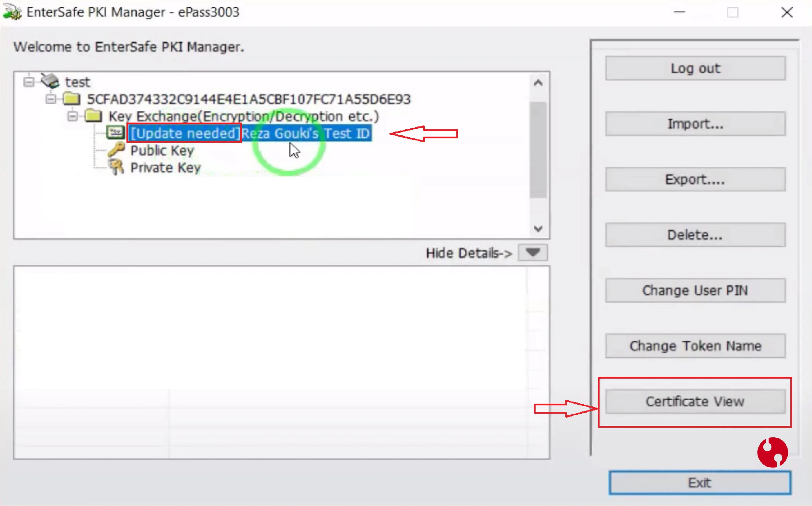Click the Key Exchange folder icon
Image resolution: width=812 pixels, height=506 pixels.
(93, 116)
